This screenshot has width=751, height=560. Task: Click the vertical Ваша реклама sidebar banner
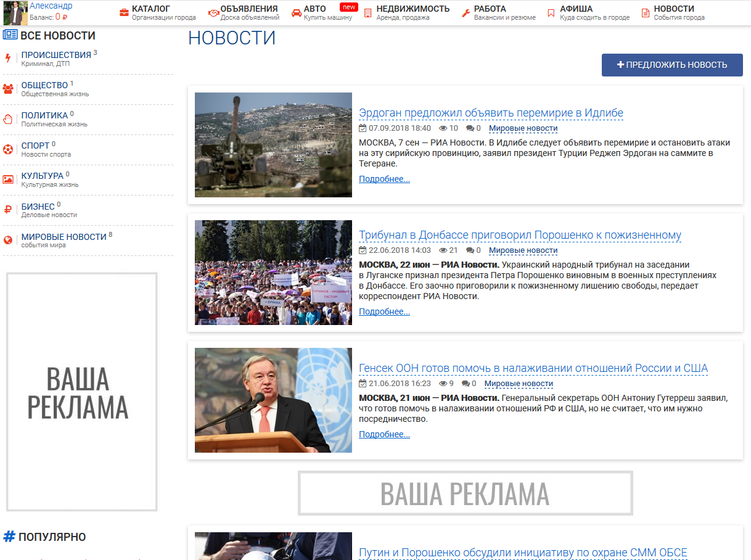[81, 392]
